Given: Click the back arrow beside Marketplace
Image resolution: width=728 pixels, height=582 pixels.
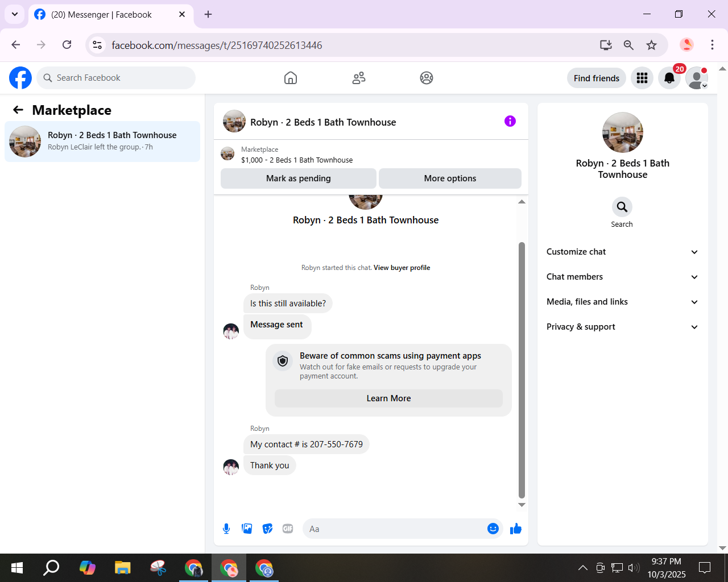Looking at the screenshot, I should (18, 110).
